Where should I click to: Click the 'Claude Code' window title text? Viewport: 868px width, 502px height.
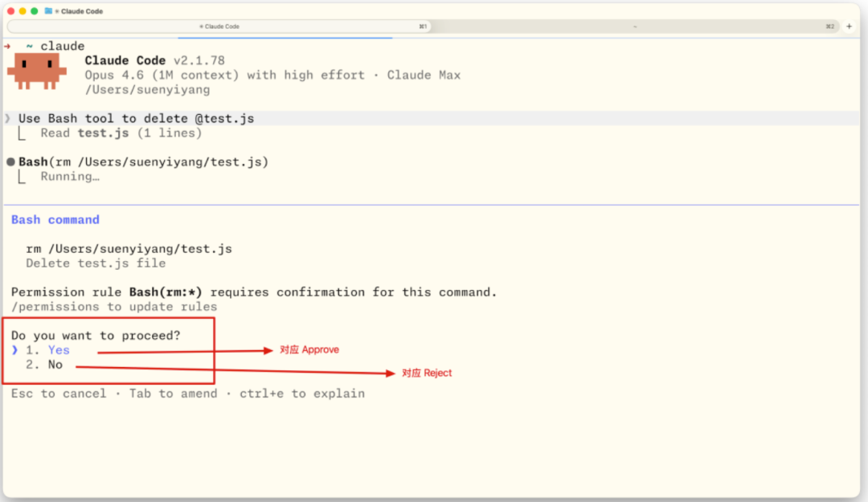click(x=82, y=11)
